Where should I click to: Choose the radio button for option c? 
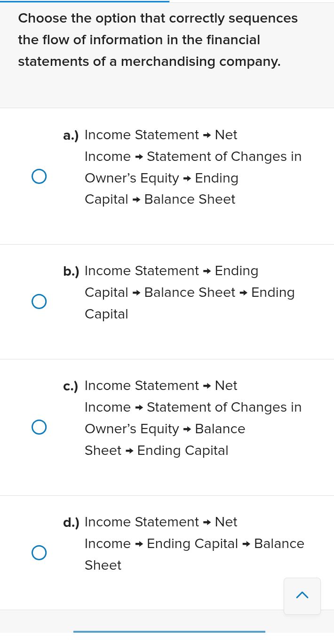[x=39, y=427]
